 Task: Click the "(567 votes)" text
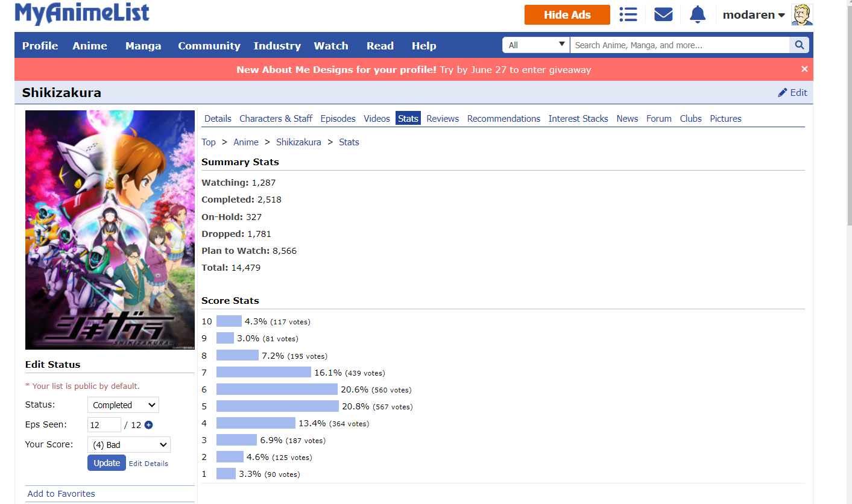[x=393, y=407]
